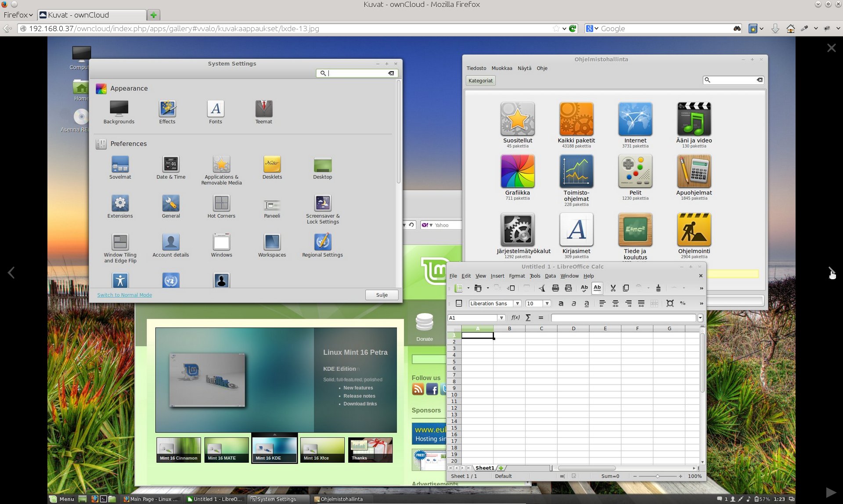This screenshot has width=843, height=504.
Task: Open the Tiedosto menu in Ohjelmistohallinta
Action: (476, 68)
